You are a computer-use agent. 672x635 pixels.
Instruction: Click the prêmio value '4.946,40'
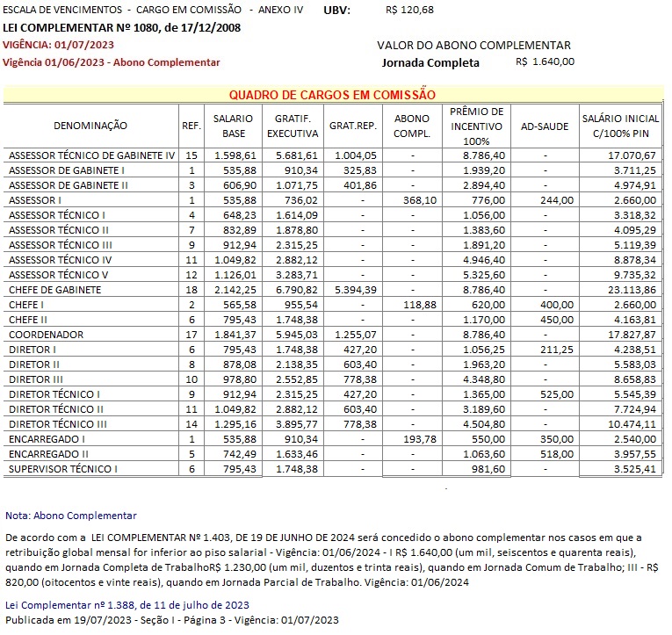tap(484, 260)
